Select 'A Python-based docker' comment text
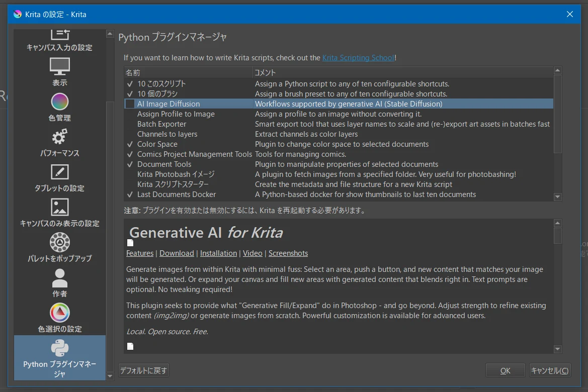The width and height of the screenshot is (588, 392). pyautogui.click(x=366, y=194)
